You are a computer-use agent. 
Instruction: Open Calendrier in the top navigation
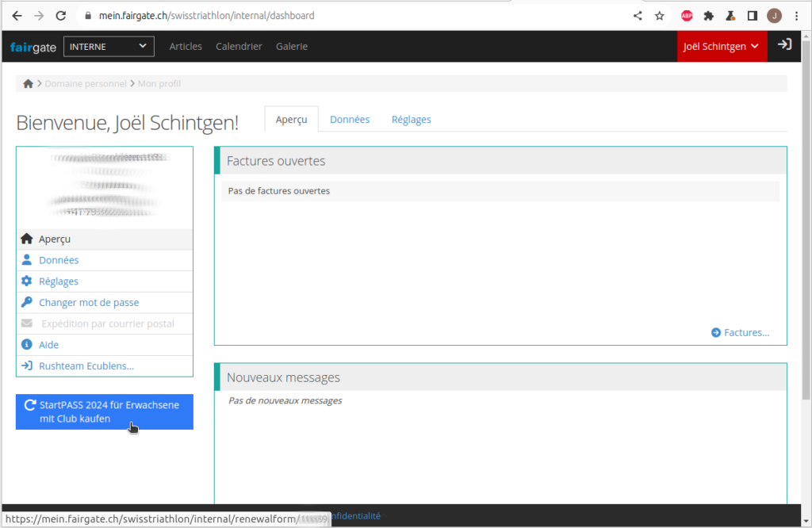coord(239,47)
